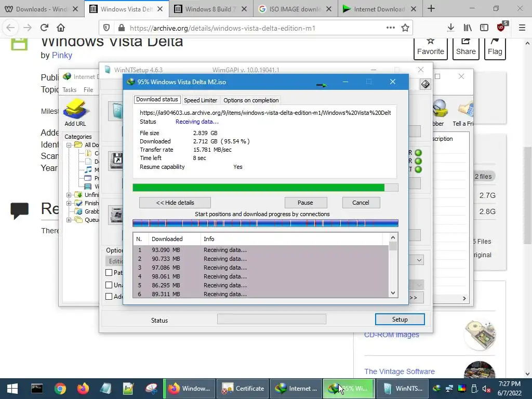Open the Certificate taskbar window
The image size is (532, 399).
tap(243, 389)
